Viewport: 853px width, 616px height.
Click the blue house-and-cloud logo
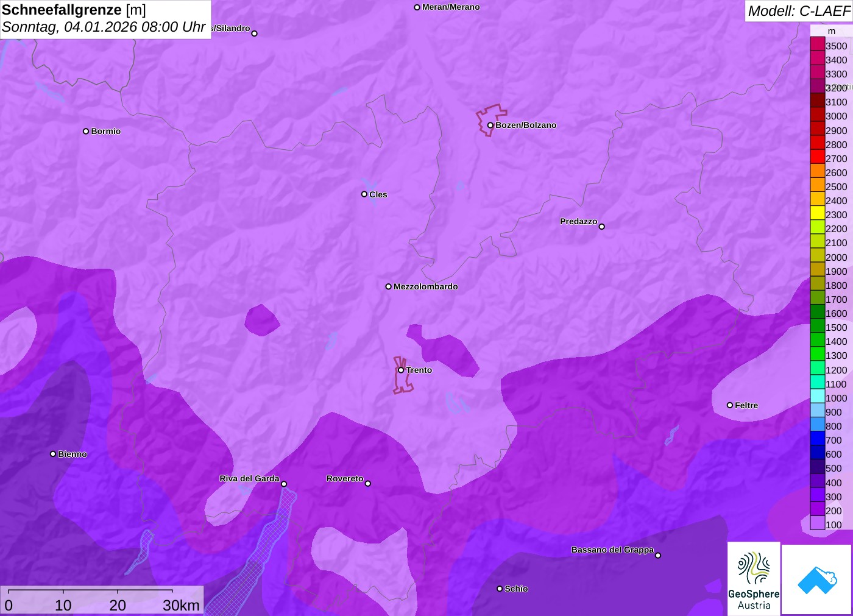pos(817,579)
